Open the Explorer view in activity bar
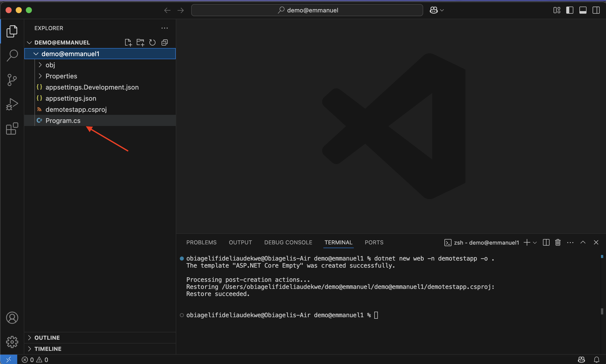 point(12,31)
